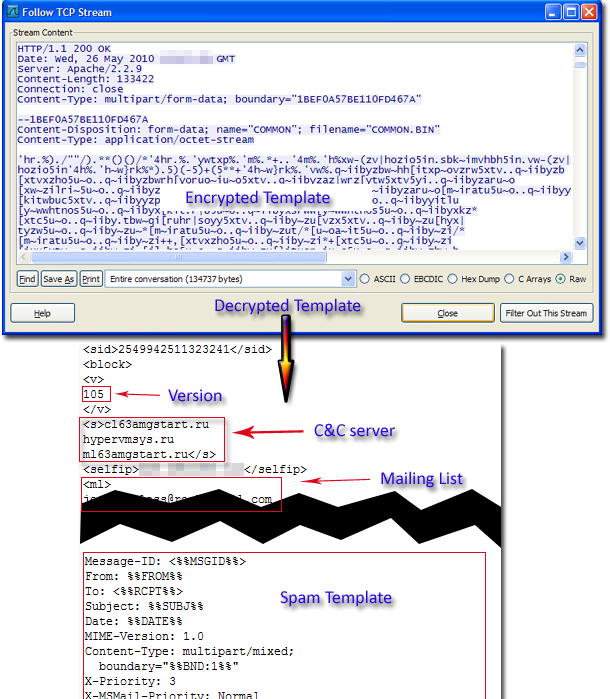Click the scroll-up arrow in stream content
The image size is (610, 699).
pyautogui.click(x=585, y=46)
